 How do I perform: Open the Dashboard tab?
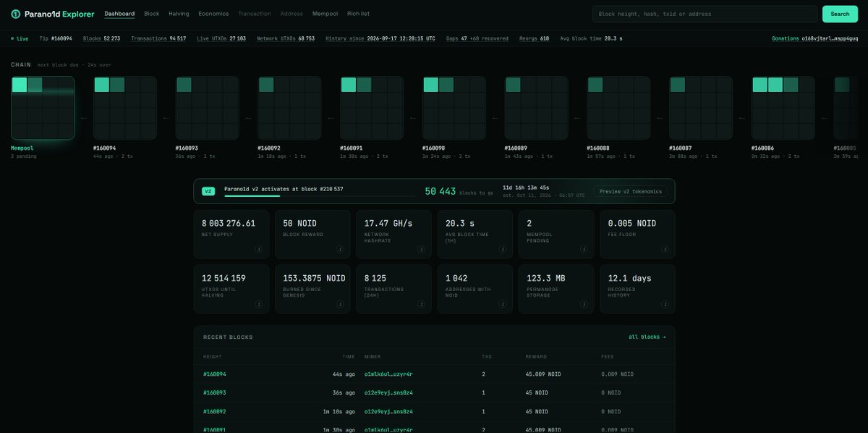(x=119, y=14)
